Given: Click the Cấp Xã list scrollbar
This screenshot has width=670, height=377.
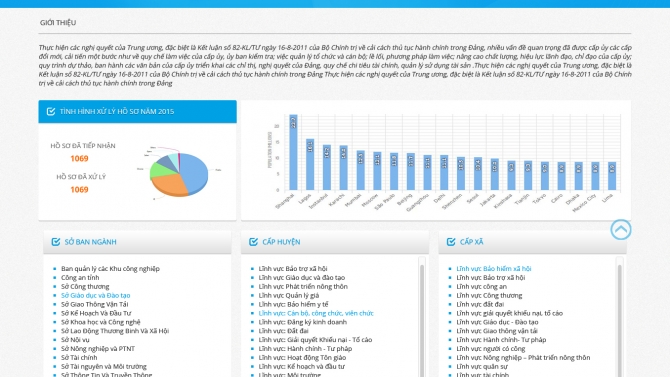Looking at the screenshot, I should pyautogui.click(x=619, y=317).
